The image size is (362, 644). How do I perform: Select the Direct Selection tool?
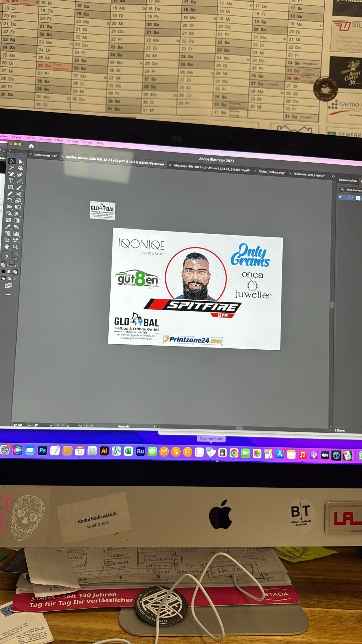pos(21,162)
